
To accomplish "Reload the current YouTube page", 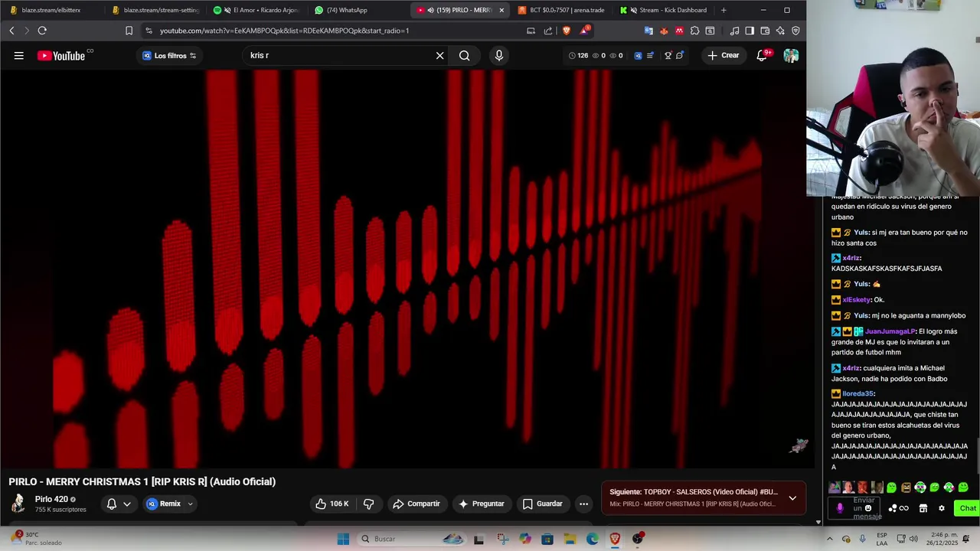I will point(42,31).
